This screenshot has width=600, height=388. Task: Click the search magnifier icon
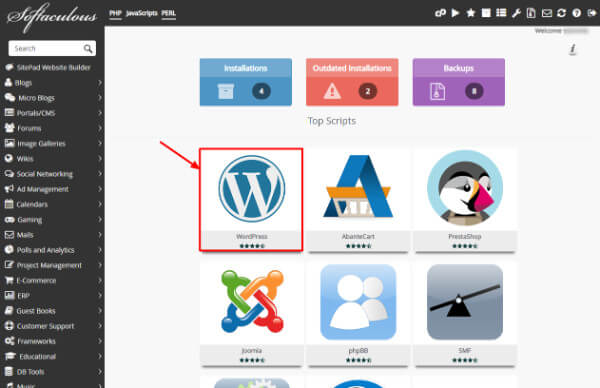point(88,49)
